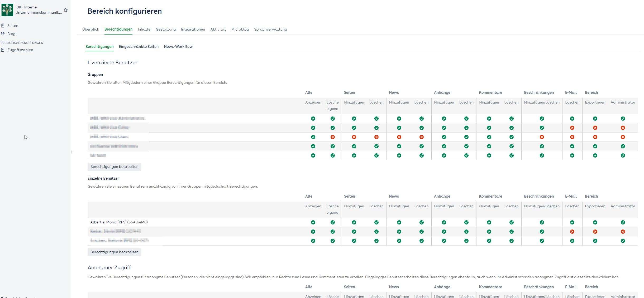Screen dimensions: 644x298
Task: Switch to the Microblog tab
Action: point(240,29)
